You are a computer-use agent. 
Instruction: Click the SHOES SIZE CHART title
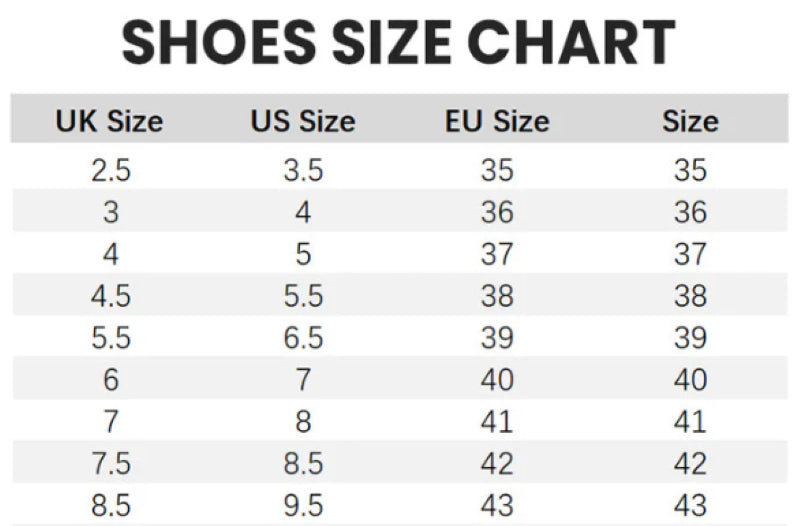click(x=399, y=44)
